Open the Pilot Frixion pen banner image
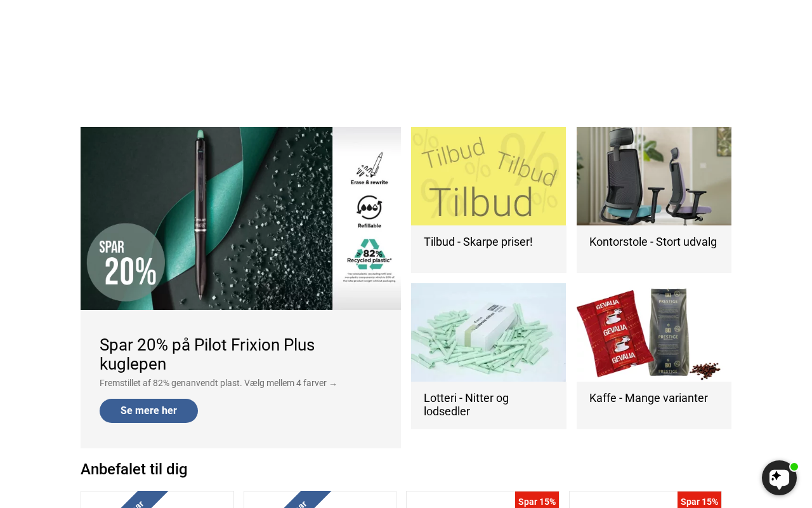812x508 pixels. tap(240, 218)
